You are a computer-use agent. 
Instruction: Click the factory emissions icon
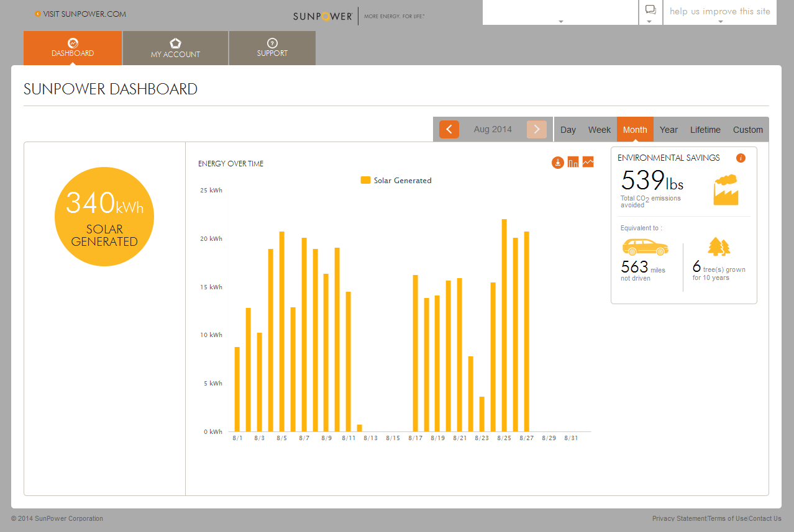[x=726, y=190]
